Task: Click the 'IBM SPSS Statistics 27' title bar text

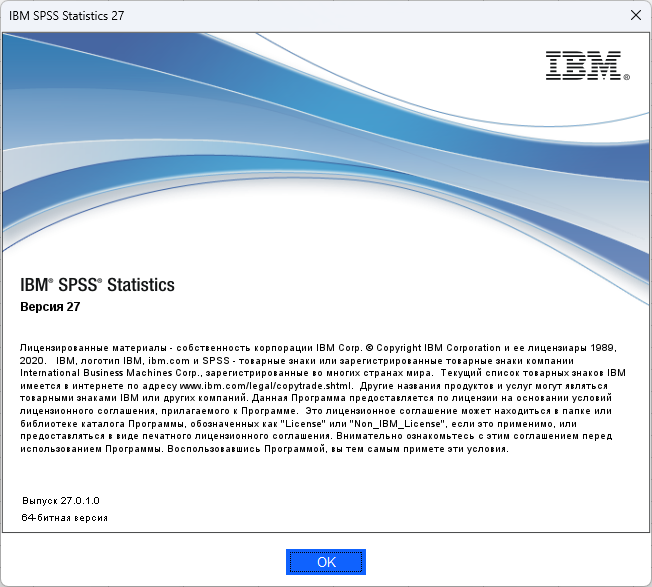Action: tap(67, 16)
